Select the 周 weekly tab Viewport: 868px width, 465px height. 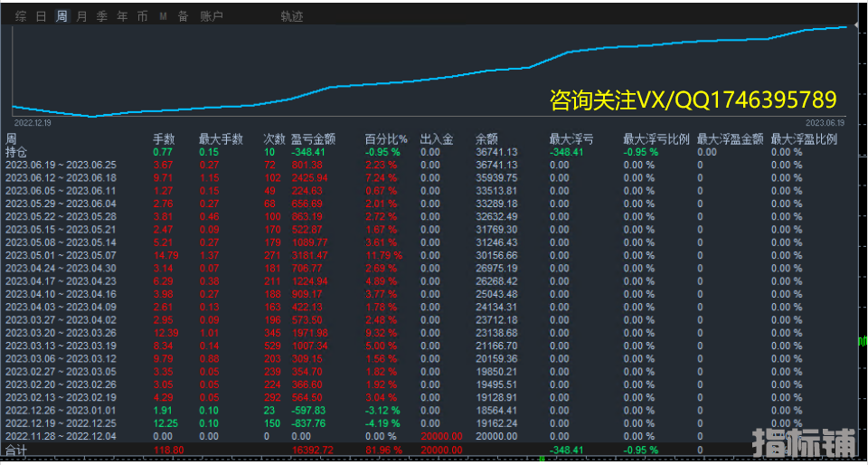(61, 16)
